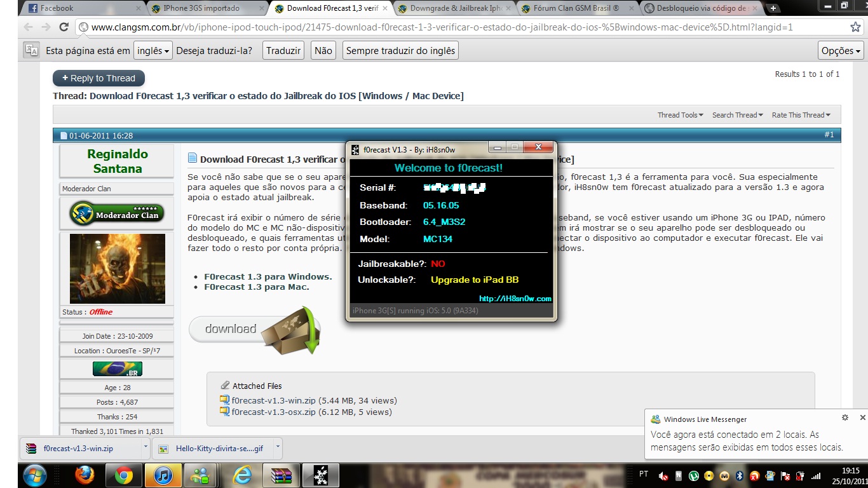Image resolution: width=868 pixels, height=488 pixels.
Task: Switch to the Facebook tab
Action: pos(82,8)
